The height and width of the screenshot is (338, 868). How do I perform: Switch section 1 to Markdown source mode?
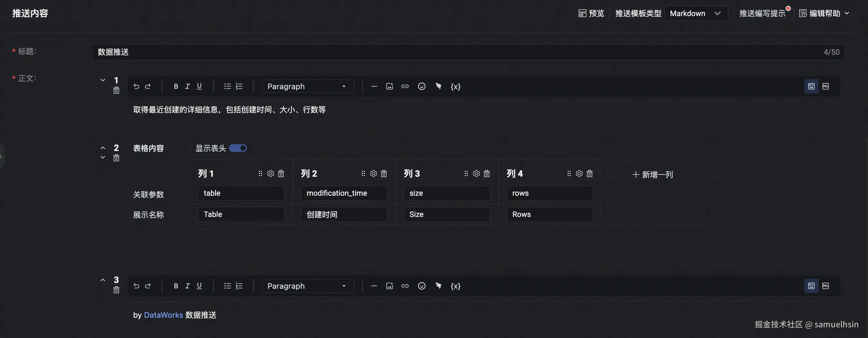826,86
